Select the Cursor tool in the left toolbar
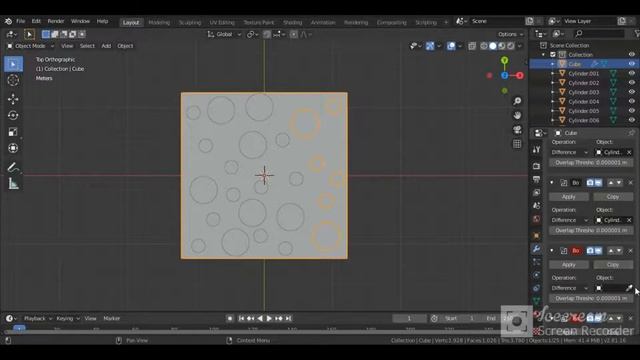640x360 pixels. coord(13,80)
